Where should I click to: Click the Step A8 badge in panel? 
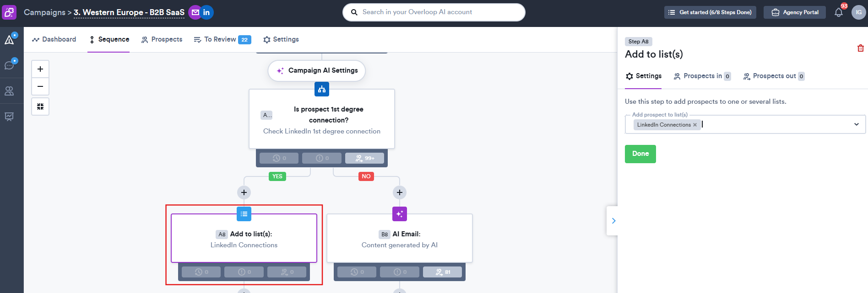[x=638, y=42]
